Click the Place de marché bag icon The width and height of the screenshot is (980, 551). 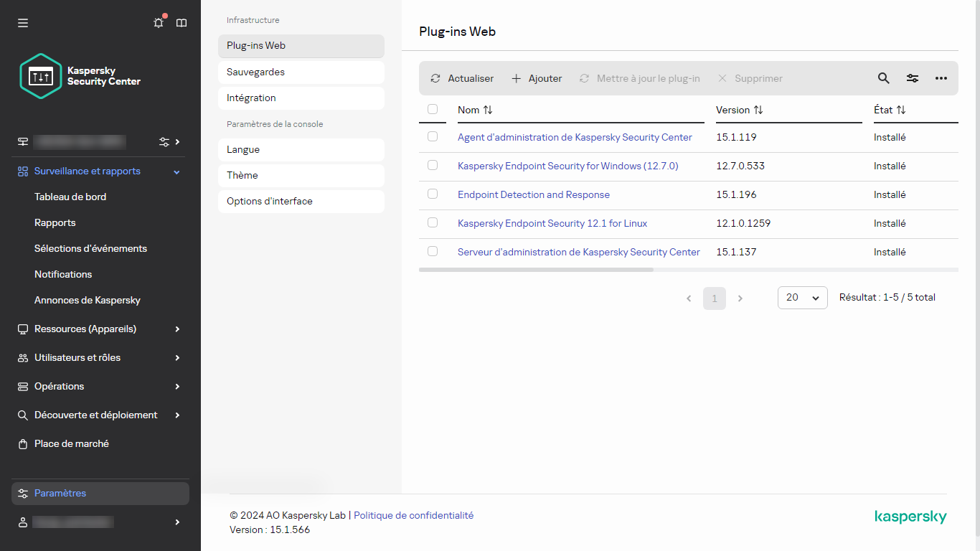(23, 443)
